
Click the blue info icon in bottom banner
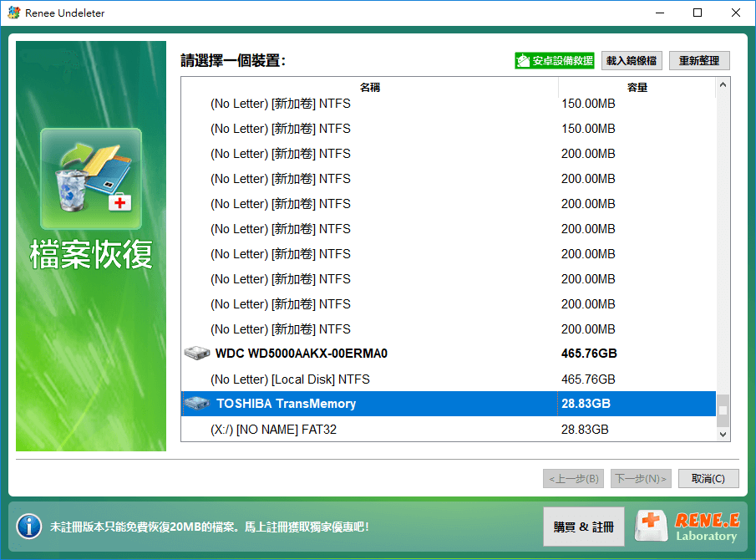29,527
